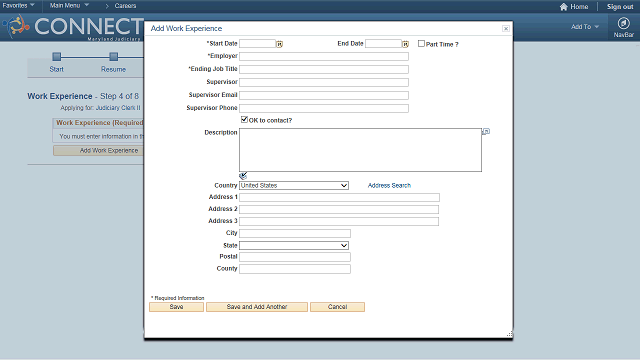Expand the Main Menu dropdown
Image resolution: width=640 pixels, height=360 pixels.
69,5
